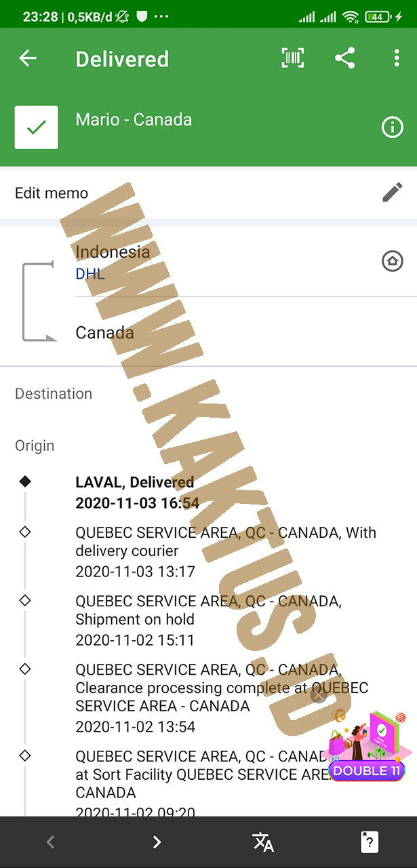417x868 pixels.
Task: Go to next package arrow
Action: pyautogui.click(x=157, y=842)
